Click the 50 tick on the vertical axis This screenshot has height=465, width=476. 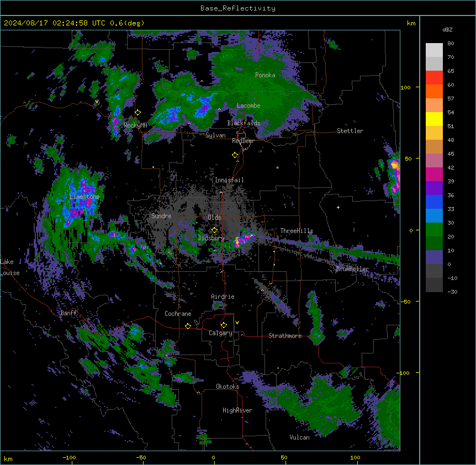[x=408, y=158]
